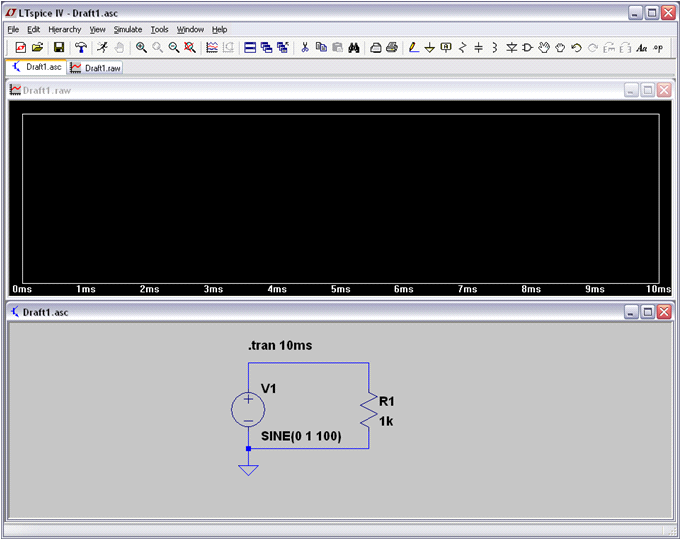Click the '10ms' time axis label
The height and width of the screenshot is (540, 681).
658,289
